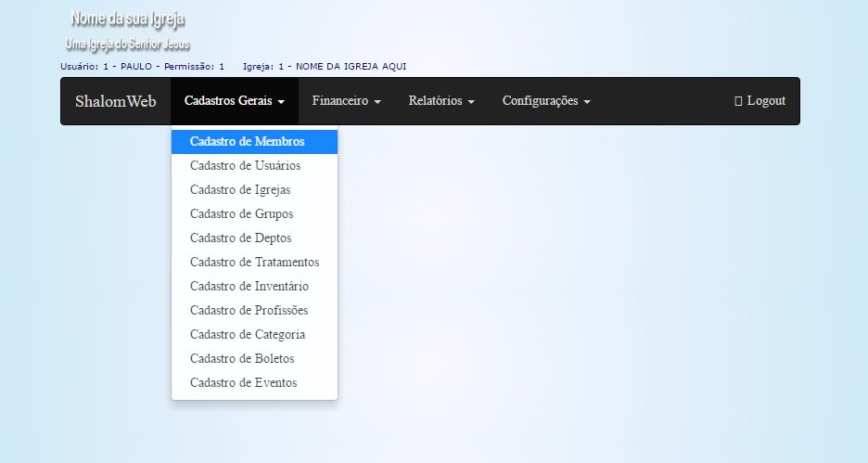Click the Logout link
Viewport: 868px width, 463px height.
759,101
